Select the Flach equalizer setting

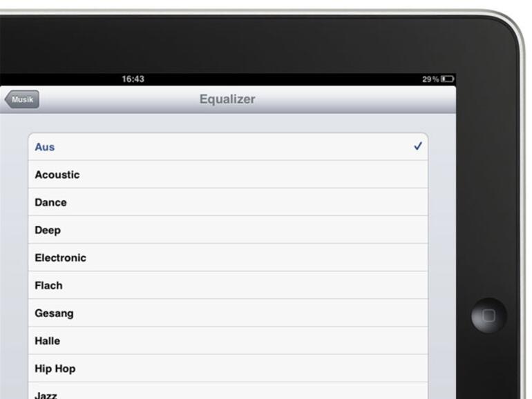point(228,285)
